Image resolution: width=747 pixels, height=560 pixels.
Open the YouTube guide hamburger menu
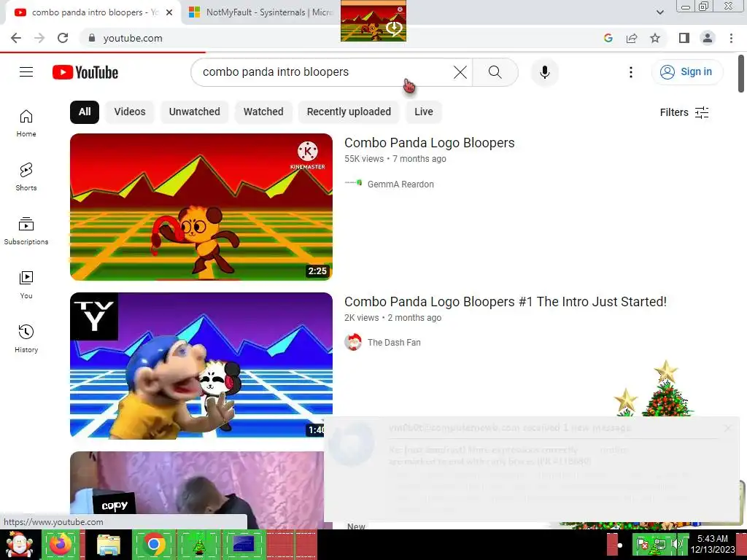click(26, 72)
